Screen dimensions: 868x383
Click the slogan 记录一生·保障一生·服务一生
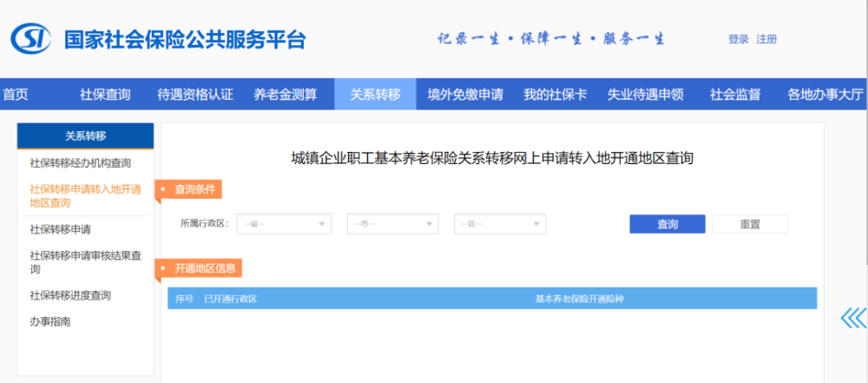pos(551,39)
